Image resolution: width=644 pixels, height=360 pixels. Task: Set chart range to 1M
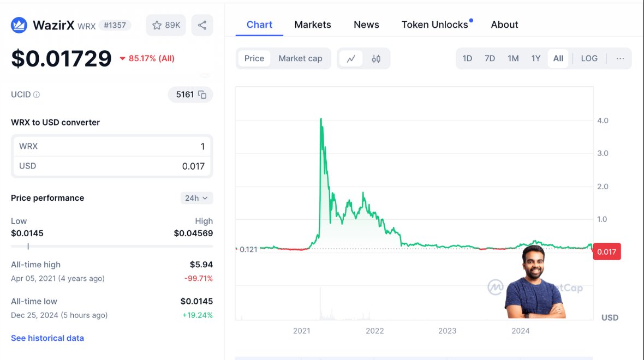click(513, 58)
